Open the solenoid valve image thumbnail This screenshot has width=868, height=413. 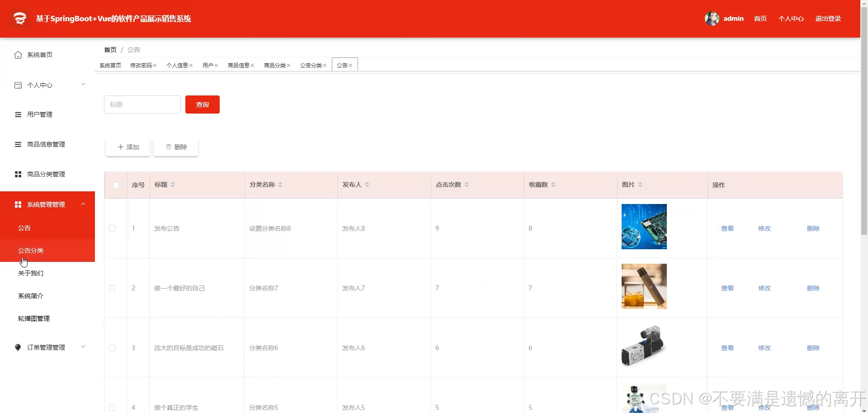644,346
